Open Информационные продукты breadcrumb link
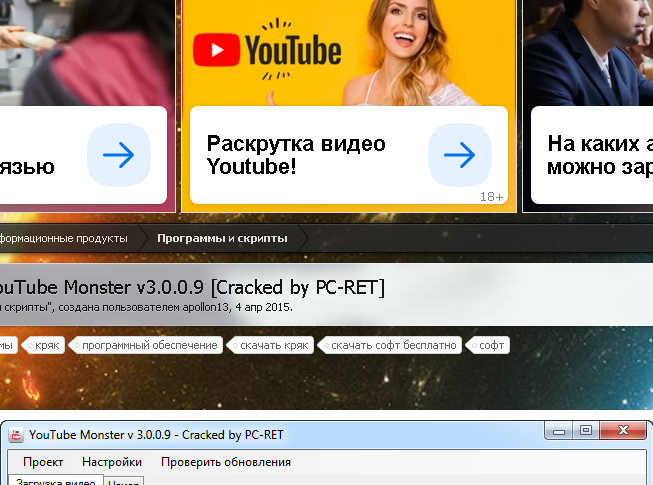 click(64, 238)
